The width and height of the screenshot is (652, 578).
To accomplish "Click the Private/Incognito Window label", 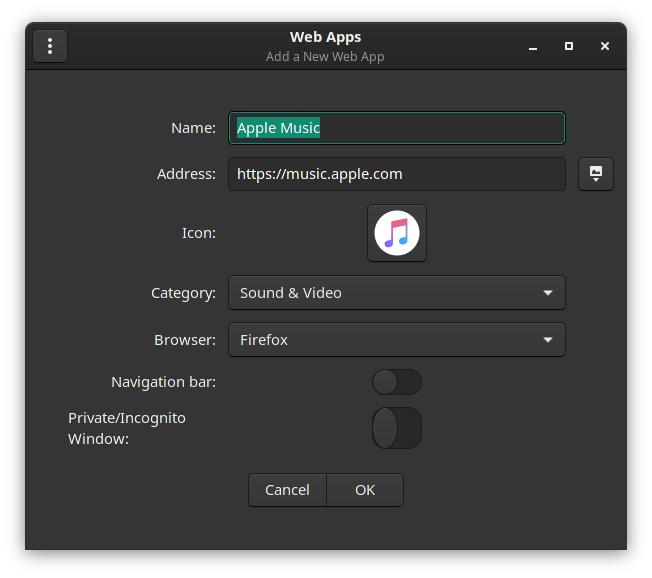I will click(127, 429).
